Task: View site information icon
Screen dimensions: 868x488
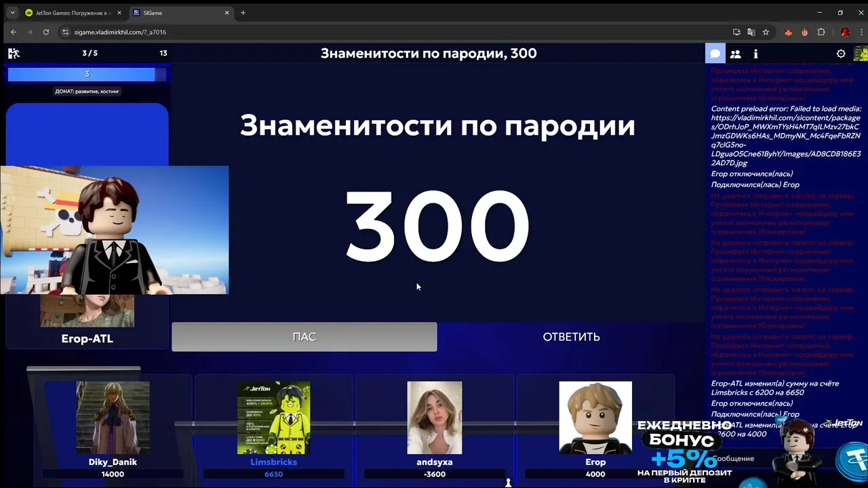Action: point(66,32)
